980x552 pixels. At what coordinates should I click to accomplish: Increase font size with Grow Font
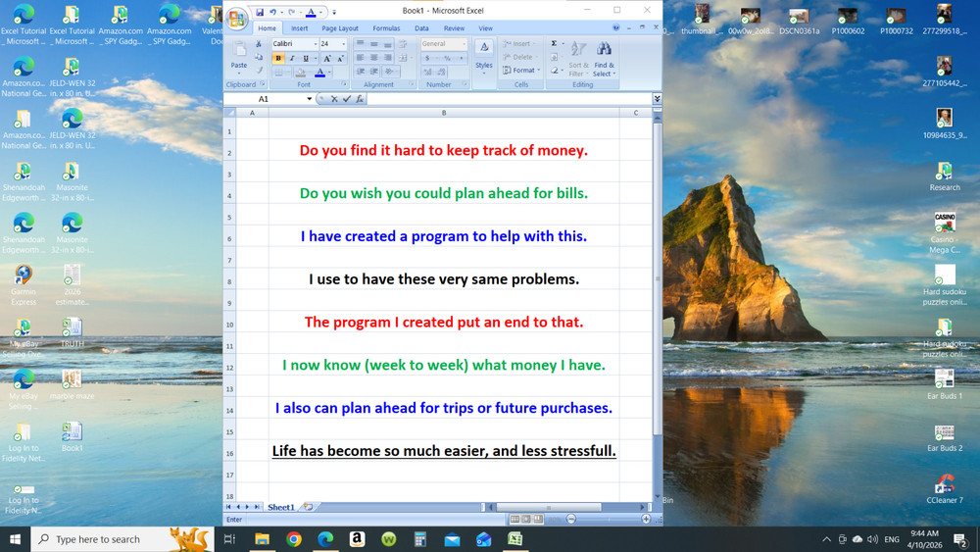[327, 58]
